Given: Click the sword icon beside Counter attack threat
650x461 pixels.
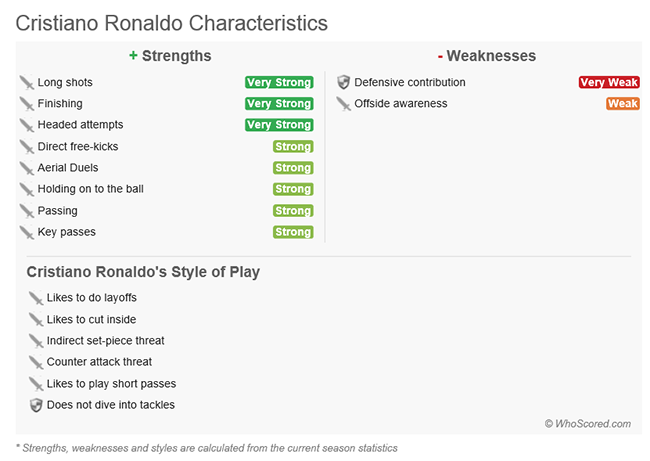Looking at the screenshot, I should (36, 362).
